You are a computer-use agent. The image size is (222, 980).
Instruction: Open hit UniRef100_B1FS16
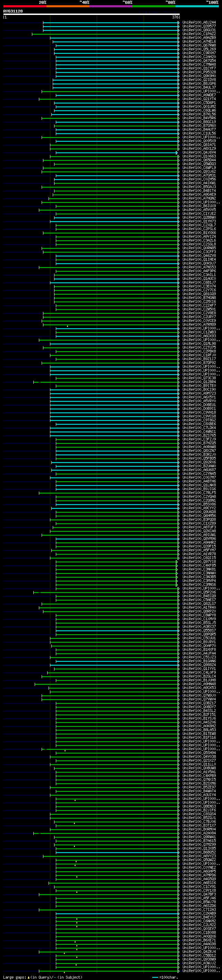click(x=199, y=738)
